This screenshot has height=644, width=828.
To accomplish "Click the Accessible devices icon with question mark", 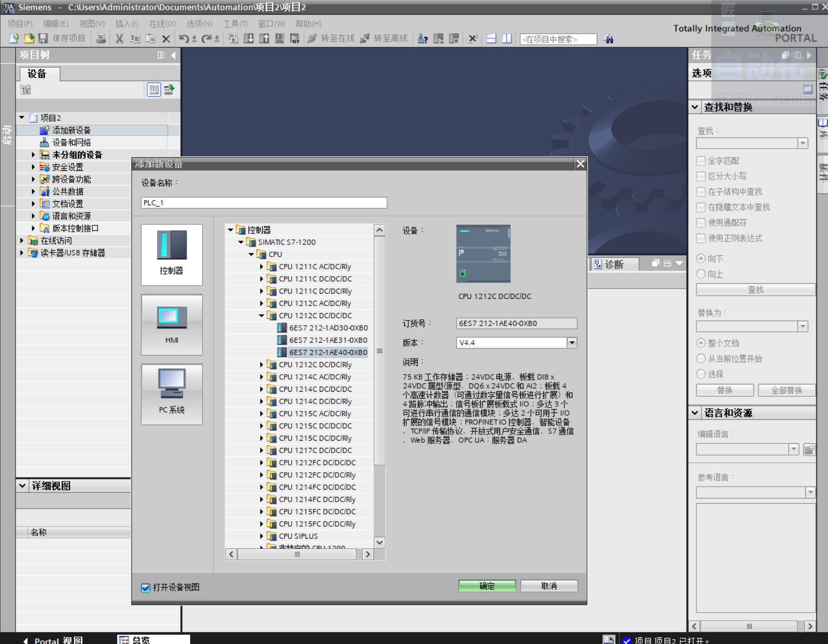I will coord(422,38).
